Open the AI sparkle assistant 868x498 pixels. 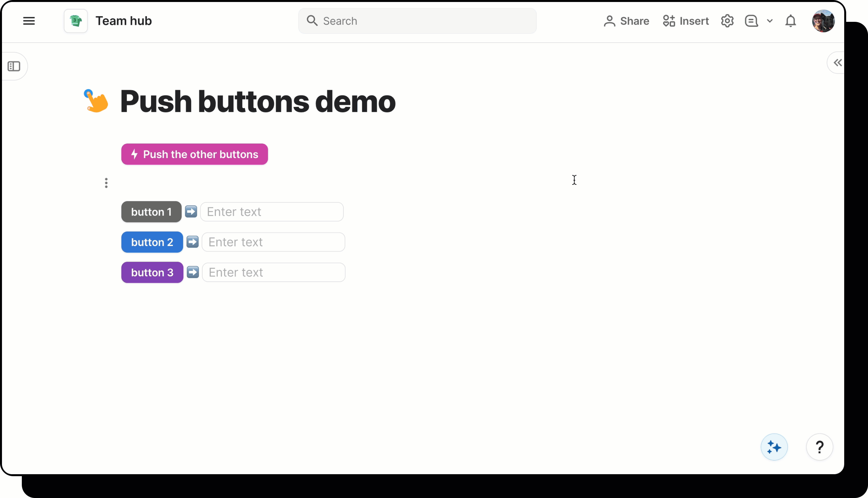pos(774,447)
